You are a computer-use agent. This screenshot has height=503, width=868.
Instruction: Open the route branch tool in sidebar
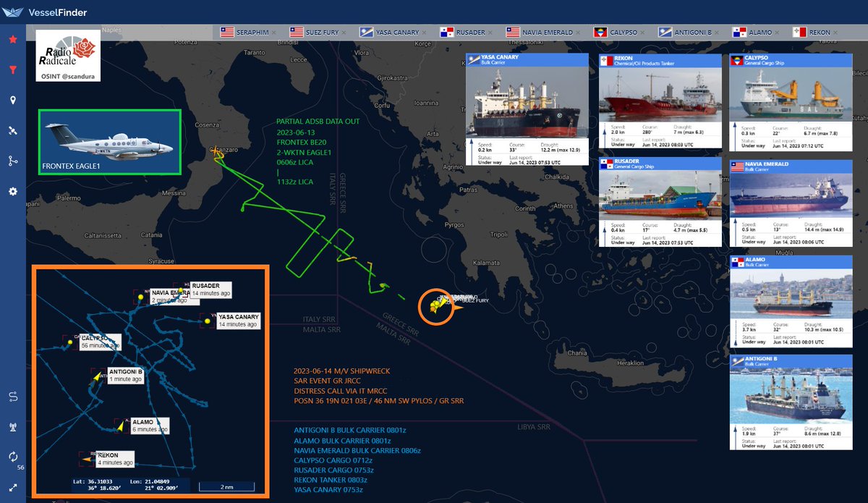coord(13,161)
